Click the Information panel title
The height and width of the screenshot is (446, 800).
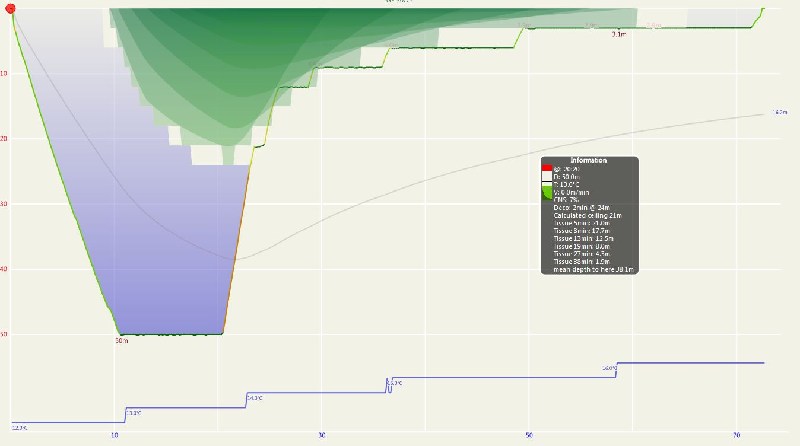(x=588, y=160)
